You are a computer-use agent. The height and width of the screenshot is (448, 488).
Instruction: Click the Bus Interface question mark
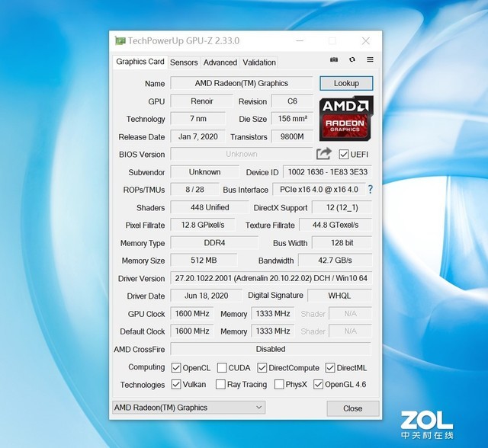[370, 190]
